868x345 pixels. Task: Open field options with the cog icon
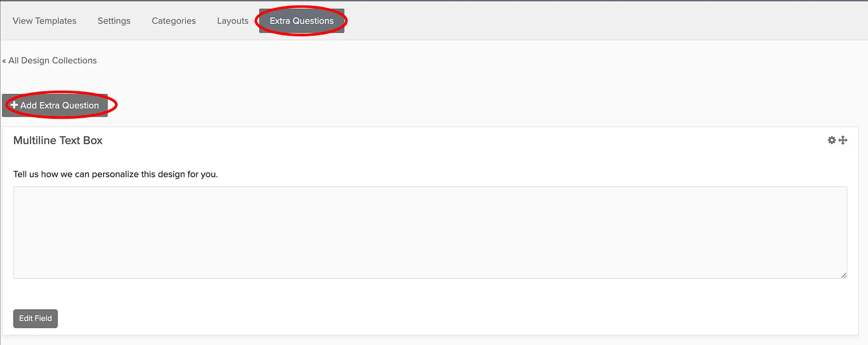coord(832,140)
